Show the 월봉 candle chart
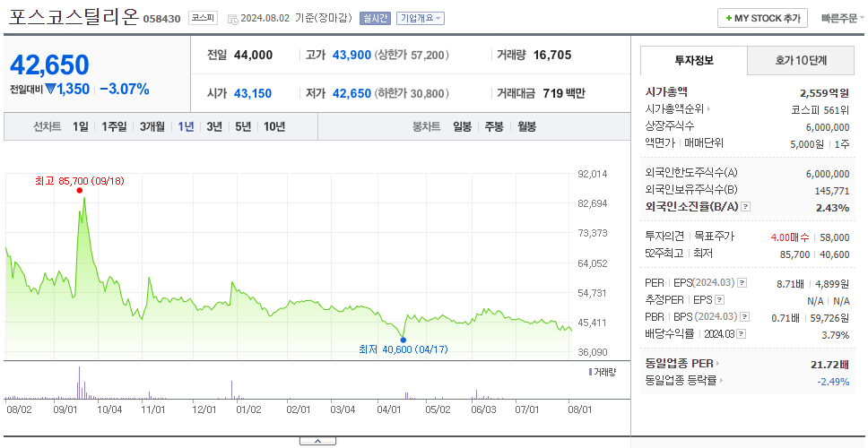The image size is (868, 448). (x=527, y=126)
